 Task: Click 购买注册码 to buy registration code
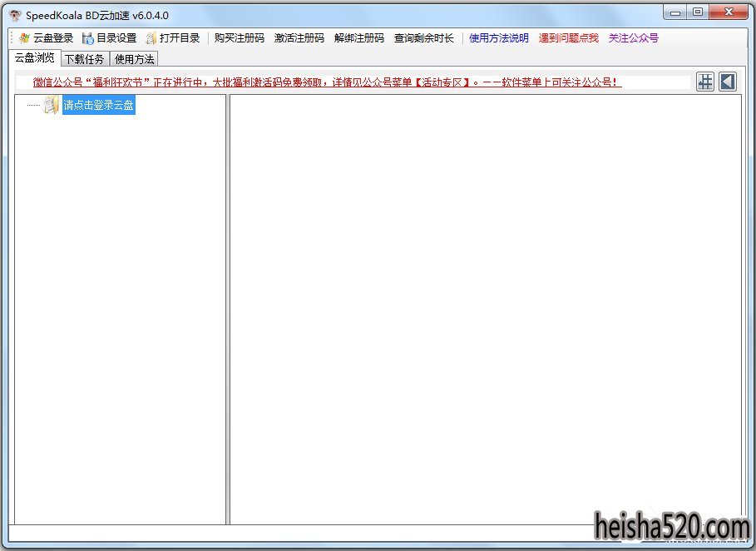(x=240, y=38)
